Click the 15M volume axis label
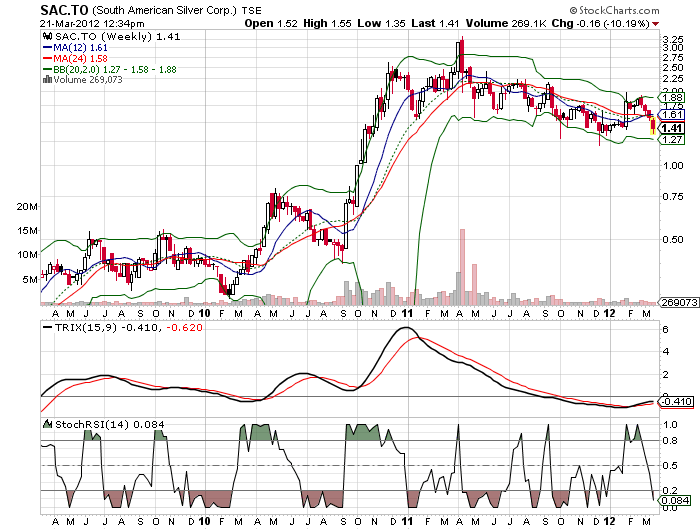 pos(27,230)
